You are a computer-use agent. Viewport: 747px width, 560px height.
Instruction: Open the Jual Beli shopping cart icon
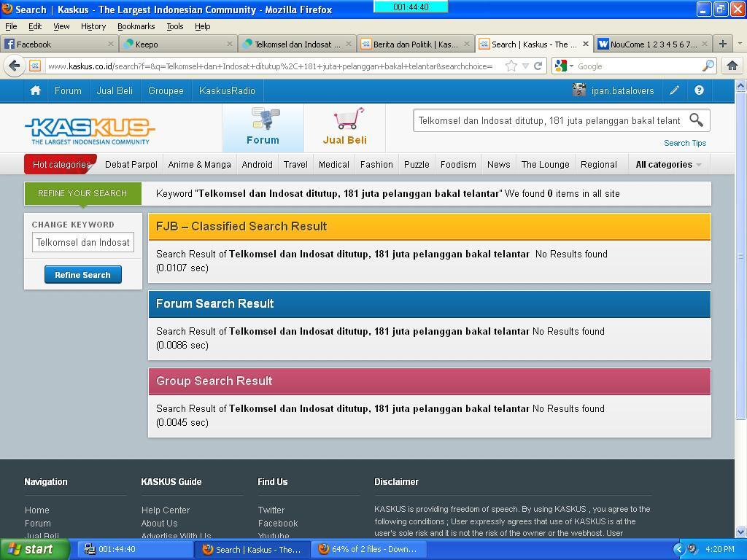348,119
